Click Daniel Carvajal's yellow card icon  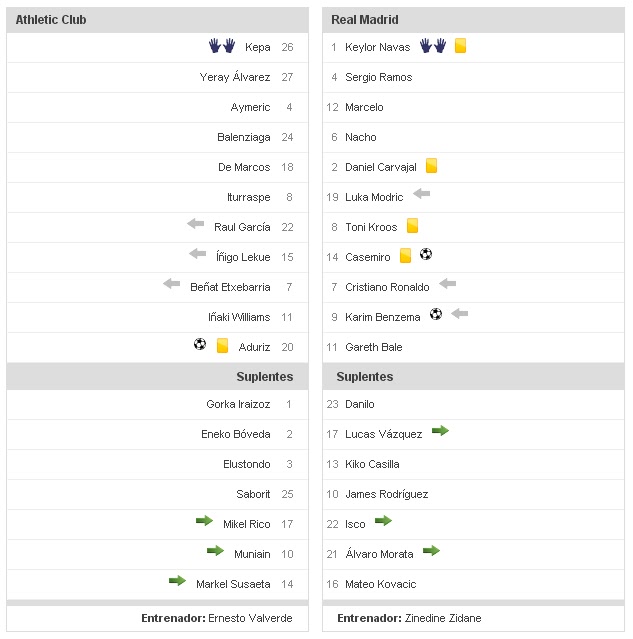[432, 166]
